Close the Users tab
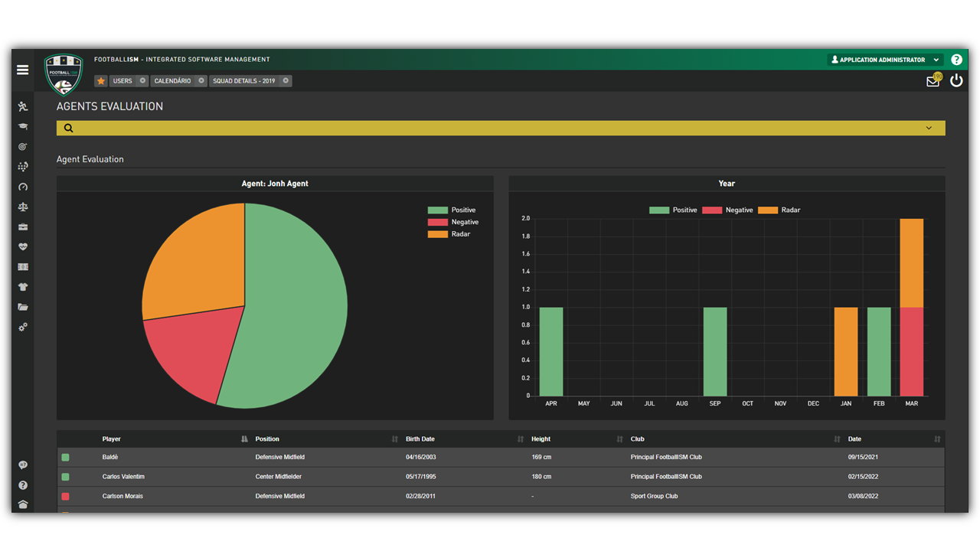Screen dimensions: 980x551 [x=142, y=80]
